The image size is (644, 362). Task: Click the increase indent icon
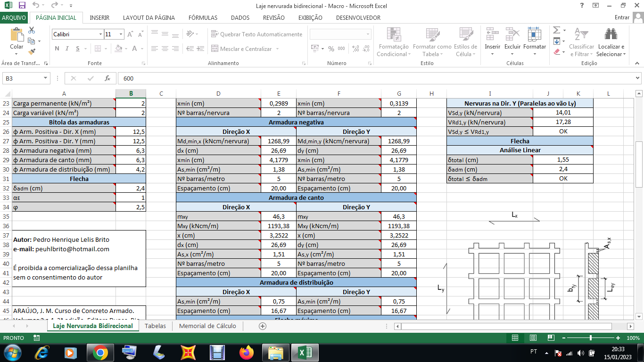(x=199, y=49)
